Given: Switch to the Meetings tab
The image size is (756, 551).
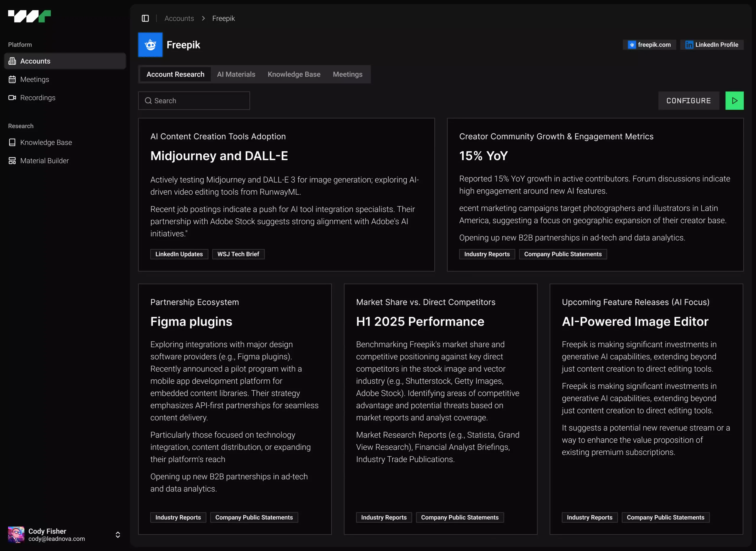Looking at the screenshot, I should click(347, 74).
